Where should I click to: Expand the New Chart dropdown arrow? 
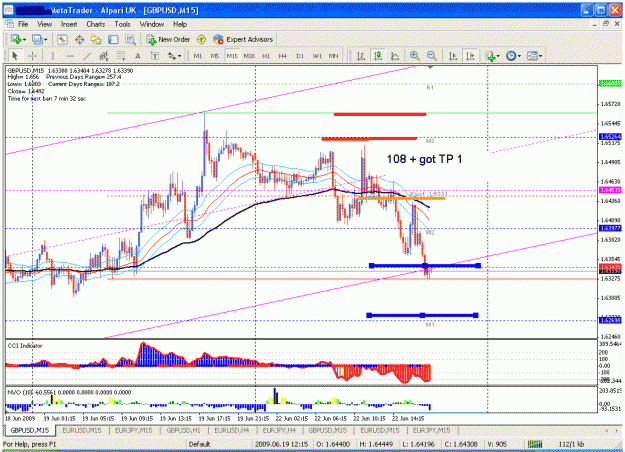pos(24,40)
